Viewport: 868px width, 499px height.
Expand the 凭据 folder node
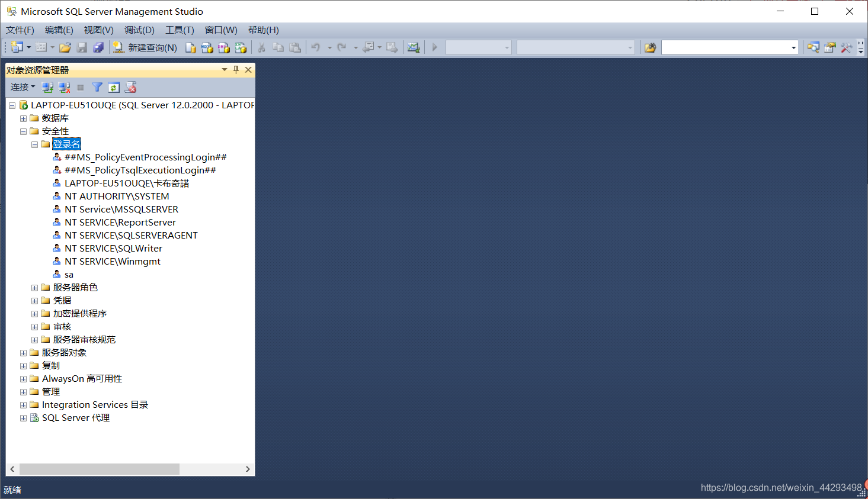[34, 301]
